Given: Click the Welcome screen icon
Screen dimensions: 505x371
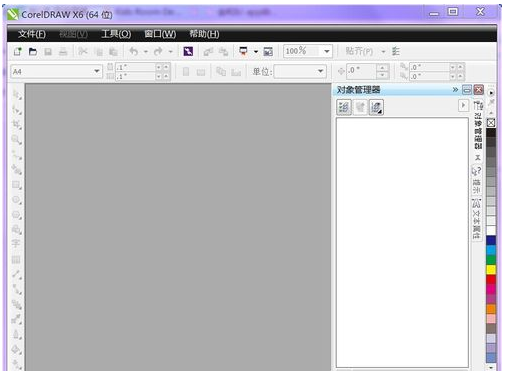Looking at the screenshot, I should pos(268,52).
